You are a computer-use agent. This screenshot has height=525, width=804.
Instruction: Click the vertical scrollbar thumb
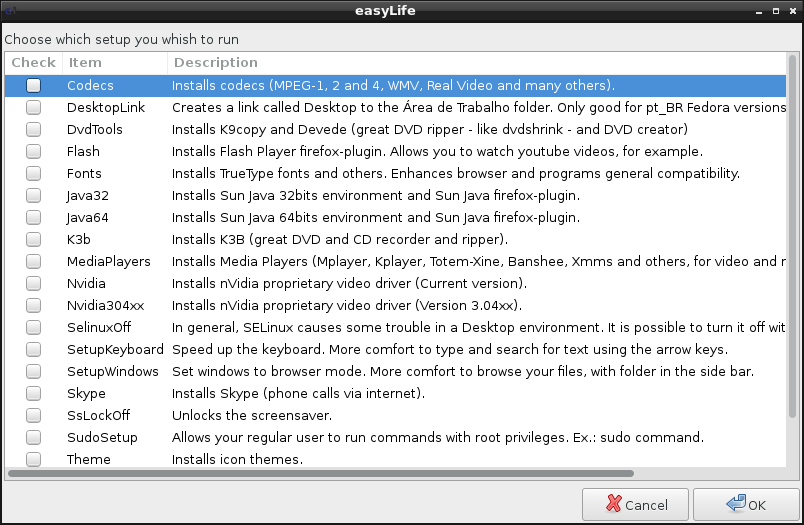click(x=793, y=236)
